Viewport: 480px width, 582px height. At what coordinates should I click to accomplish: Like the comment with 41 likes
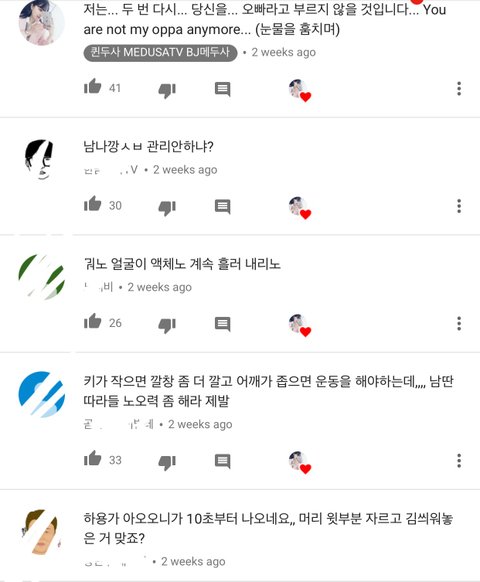click(93, 87)
